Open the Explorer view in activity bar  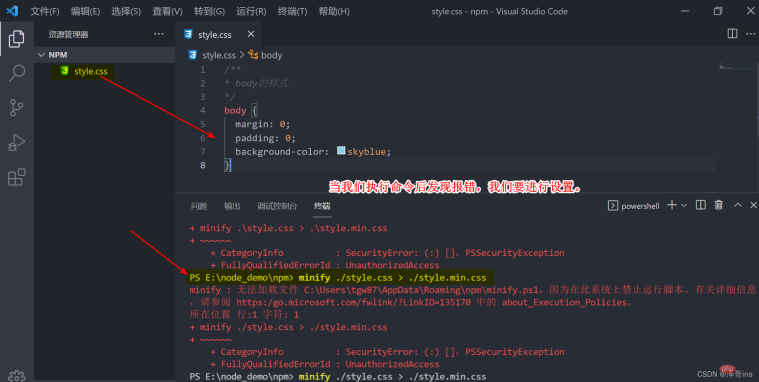[x=16, y=39]
